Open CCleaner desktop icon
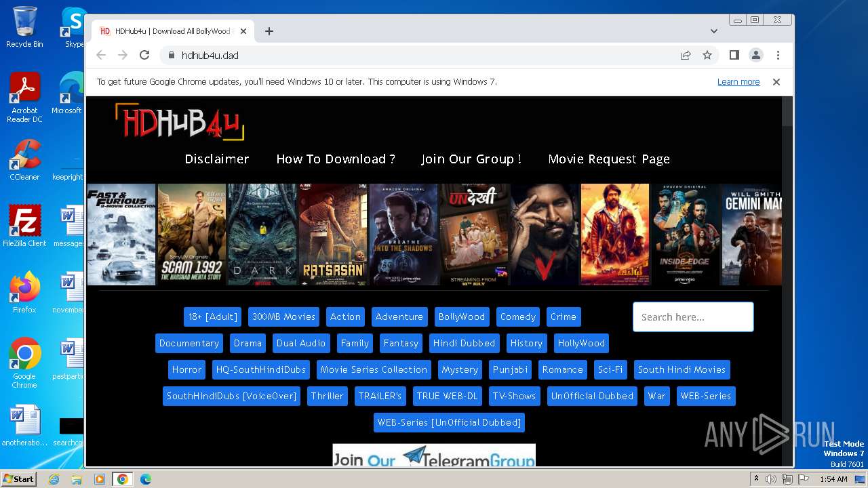The image size is (868, 488). tap(24, 161)
